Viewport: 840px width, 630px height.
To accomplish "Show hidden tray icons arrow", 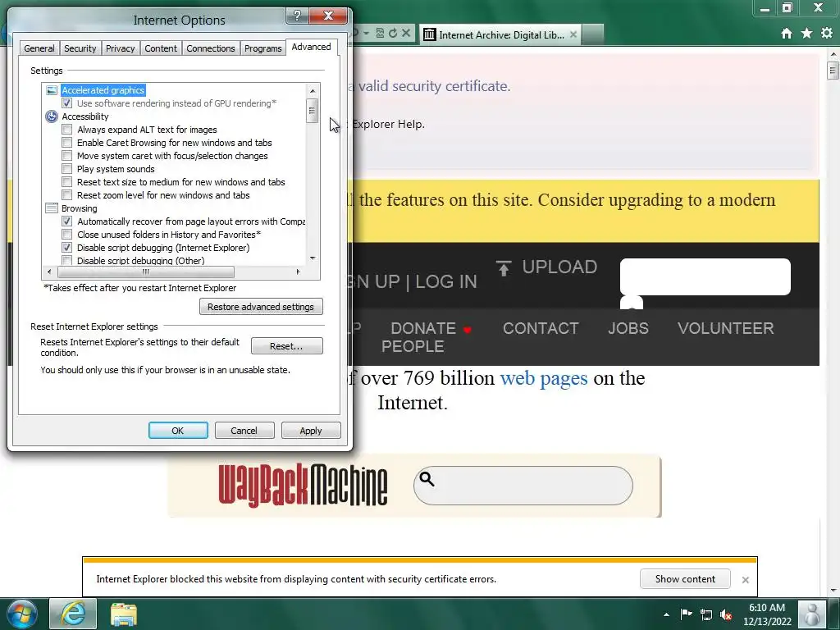I will point(666,614).
